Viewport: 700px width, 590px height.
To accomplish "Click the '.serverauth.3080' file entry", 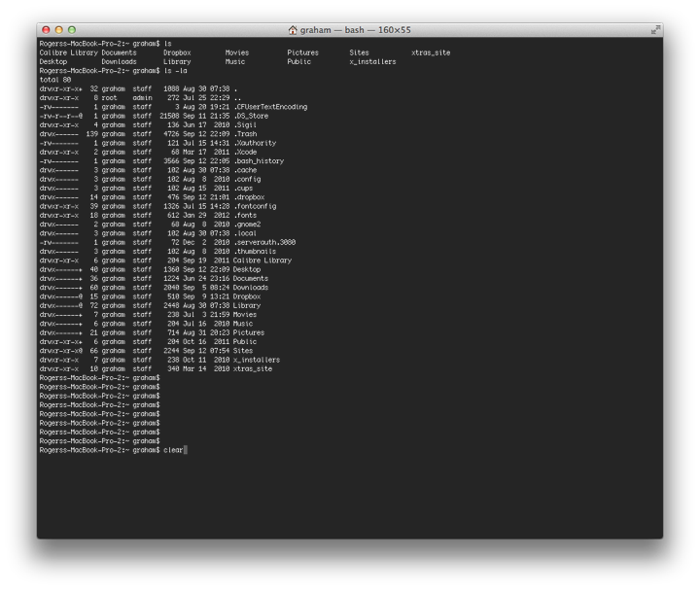I will click(264, 242).
